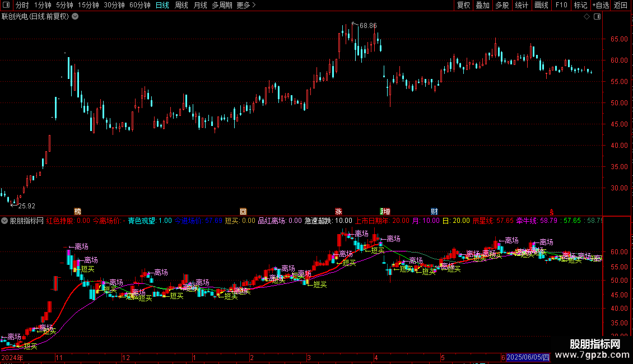The width and height of the screenshot is (633, 364).
Task: Click the 25.92 low price label
Action: point(27,206)
